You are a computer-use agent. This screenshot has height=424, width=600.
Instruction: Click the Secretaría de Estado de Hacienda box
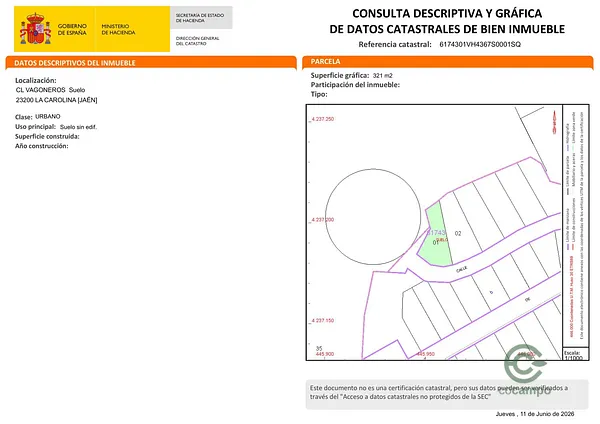(x=201, y=18)
